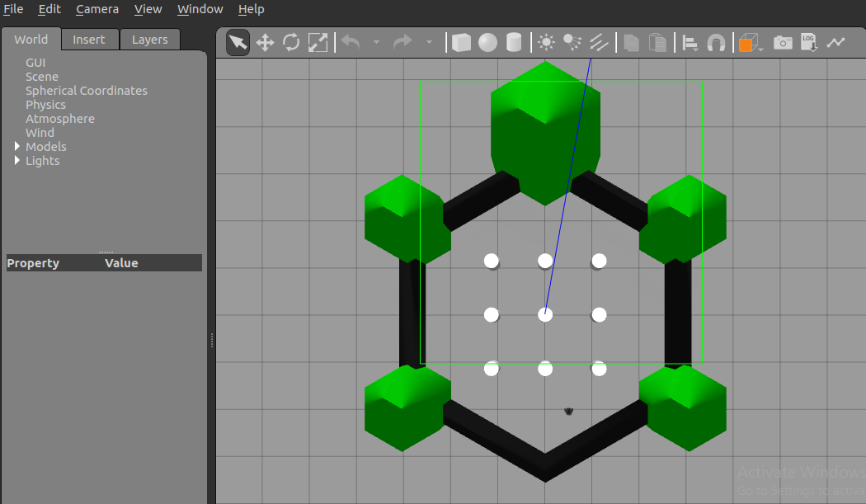The width and height of the screenshot is (866, 504).
Task: Take a screenshot of the scene
Action: (x=783, y=41)
